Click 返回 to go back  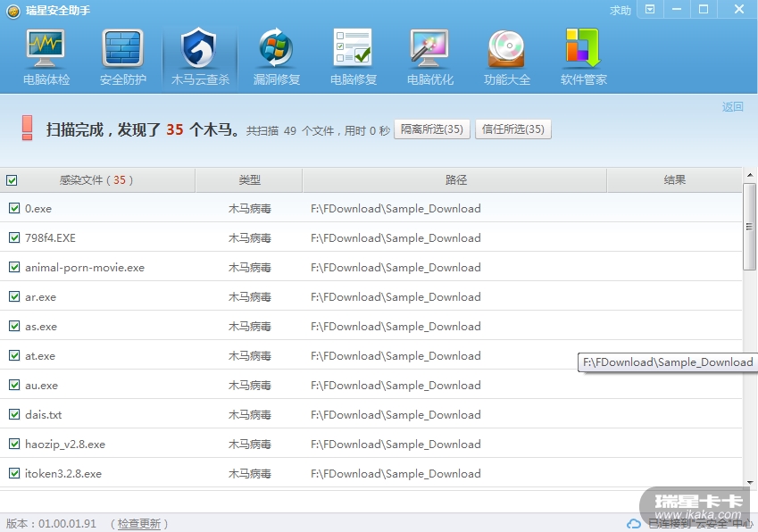(x=732, y=107)
